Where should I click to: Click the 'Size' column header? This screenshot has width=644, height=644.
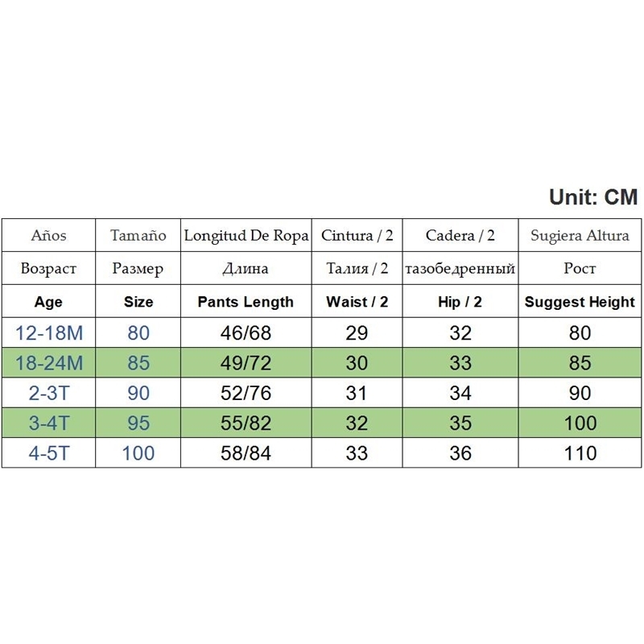click(138, 303)
